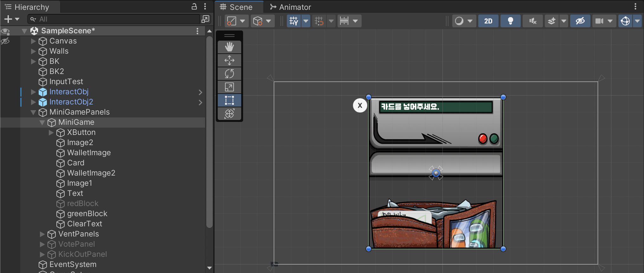The image size is (644, 273).
Task: Click the add (+) button in Hierarchy
Action: click(8, 19)
